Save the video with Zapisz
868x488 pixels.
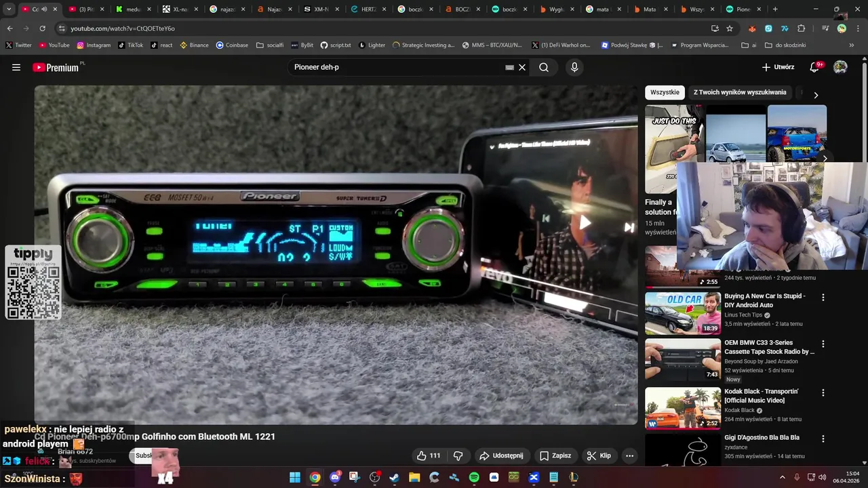556,455
